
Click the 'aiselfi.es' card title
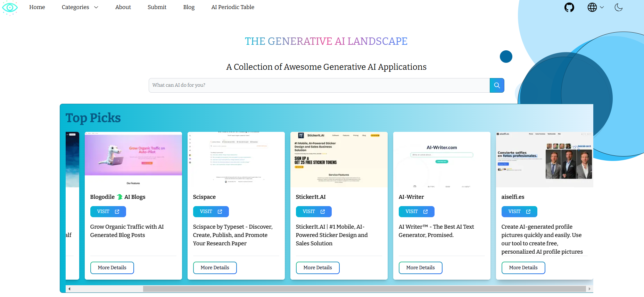coord(513,197)
